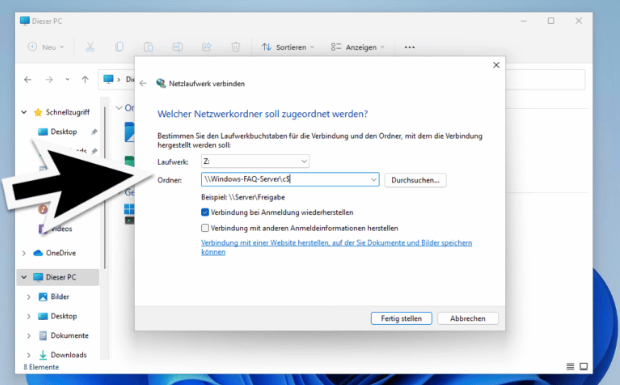Select Desktop under Dieser PC
Screen dimensions: 620x385
63,316
